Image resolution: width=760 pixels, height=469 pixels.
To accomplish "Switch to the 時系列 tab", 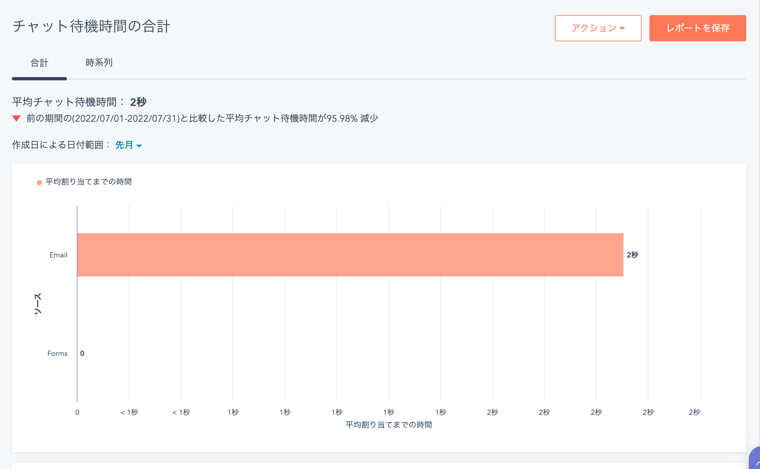I will (99, 63).
